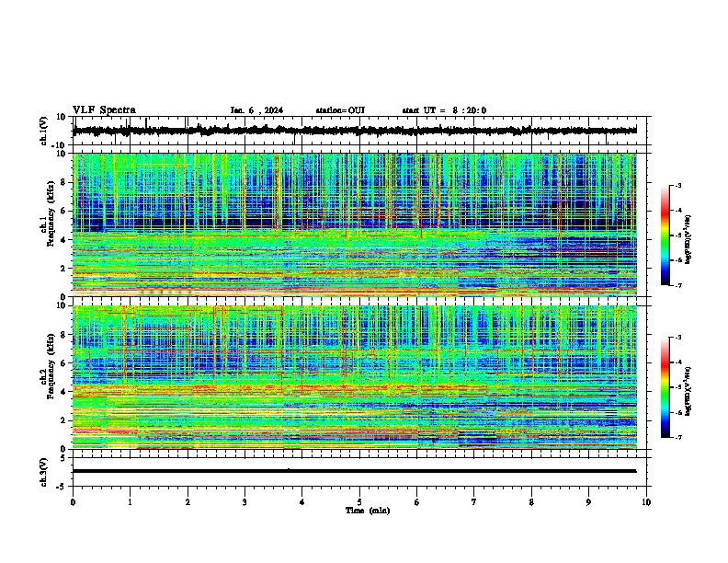Click time axis tick label 2
Screen dimensions: 728x563
point(188,502)
